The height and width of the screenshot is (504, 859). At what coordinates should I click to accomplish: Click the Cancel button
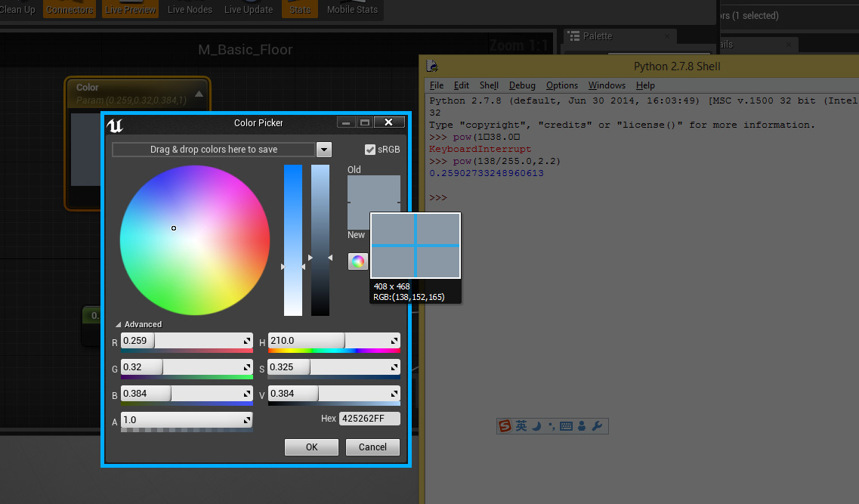(x=372, y=447)
